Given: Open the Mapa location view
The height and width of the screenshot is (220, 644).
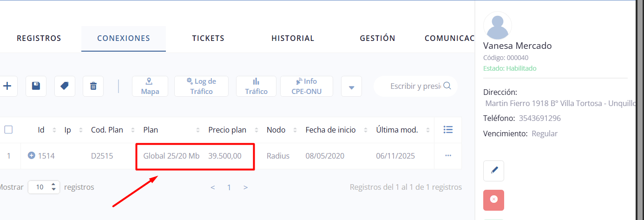Looking at the screenshot, I should [150, 86].
